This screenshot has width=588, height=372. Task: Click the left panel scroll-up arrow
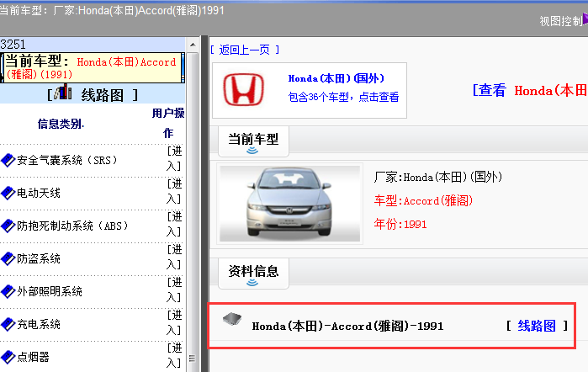coord(193,45)
